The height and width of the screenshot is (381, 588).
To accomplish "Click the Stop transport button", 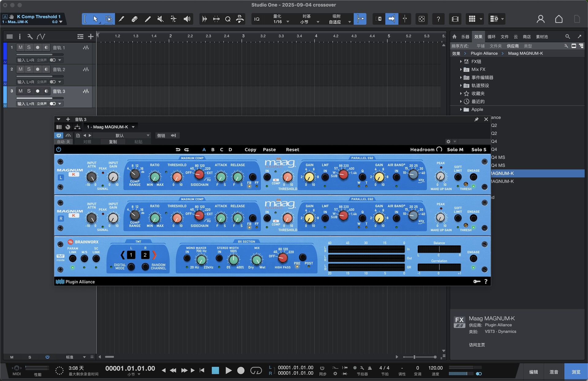I will pyautogui.click(x=215, y=371).
